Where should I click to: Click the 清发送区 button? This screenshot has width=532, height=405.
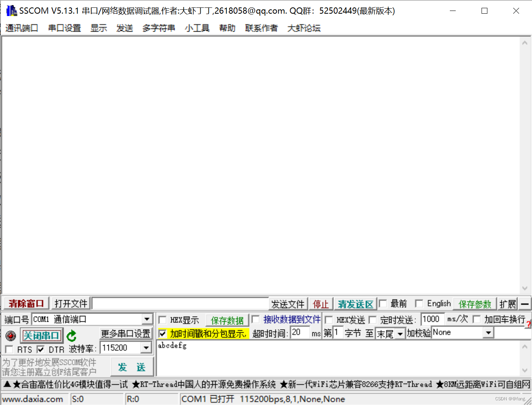(356, 304)
